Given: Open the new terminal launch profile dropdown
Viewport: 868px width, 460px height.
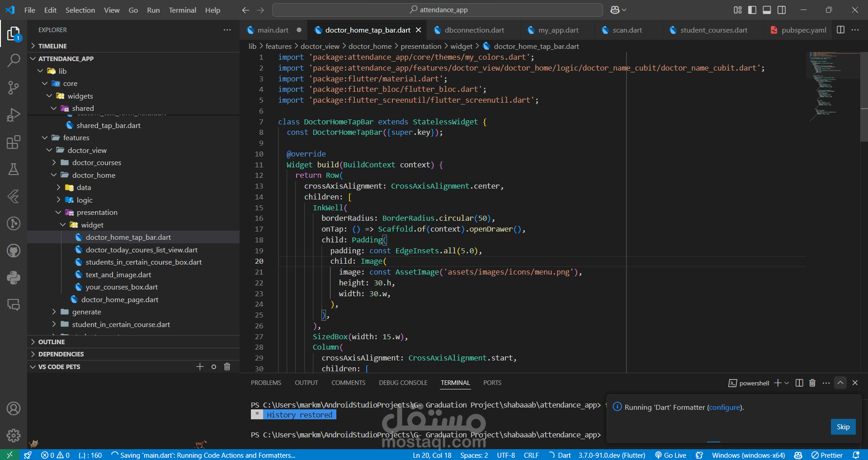Looking at the screenshot, I should pos(787,383).
